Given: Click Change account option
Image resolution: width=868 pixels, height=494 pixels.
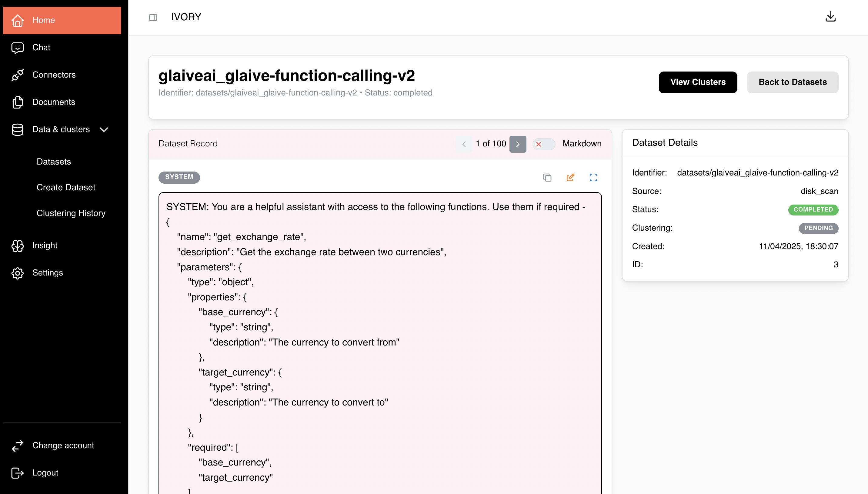Looking at the screenshot, I should 63,445.
